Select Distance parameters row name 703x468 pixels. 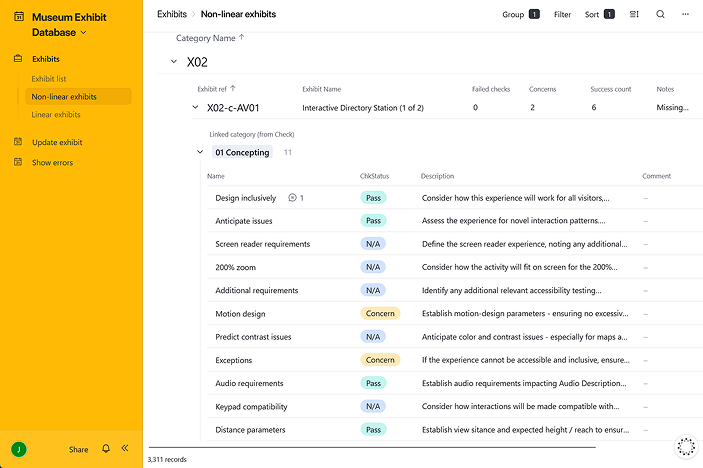click(x=250, y=429)
